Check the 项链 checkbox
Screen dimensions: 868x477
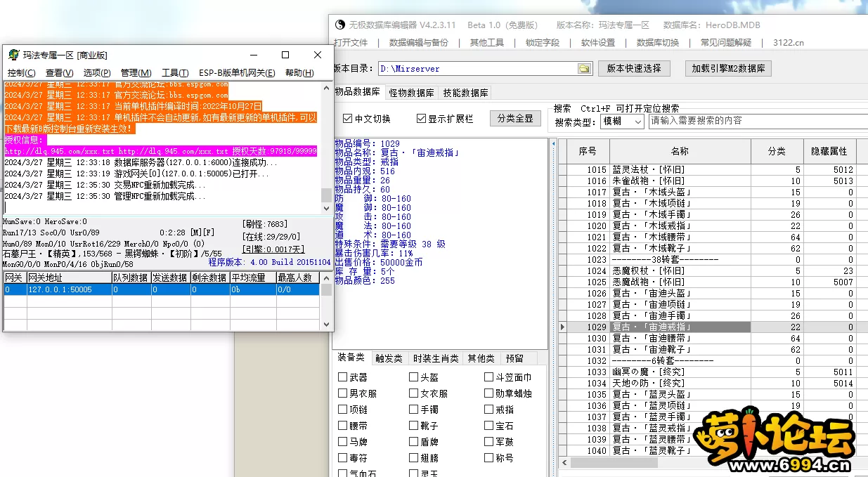click(x=342, y=409)
